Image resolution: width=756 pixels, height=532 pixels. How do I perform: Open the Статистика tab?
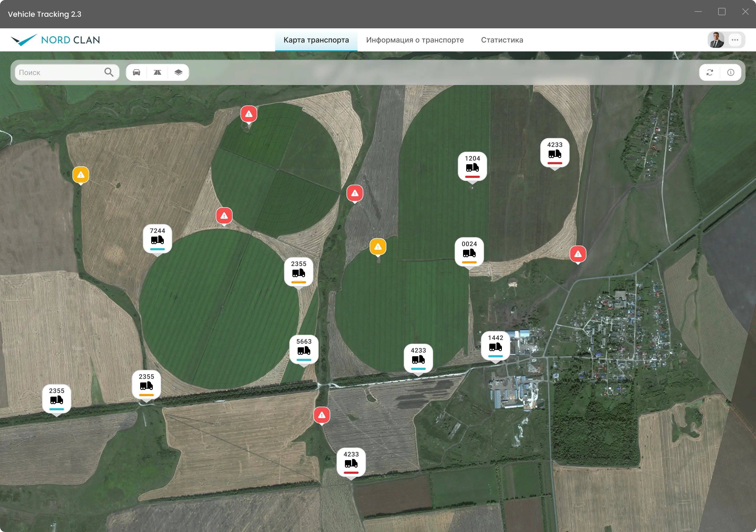tap(502, 40)
